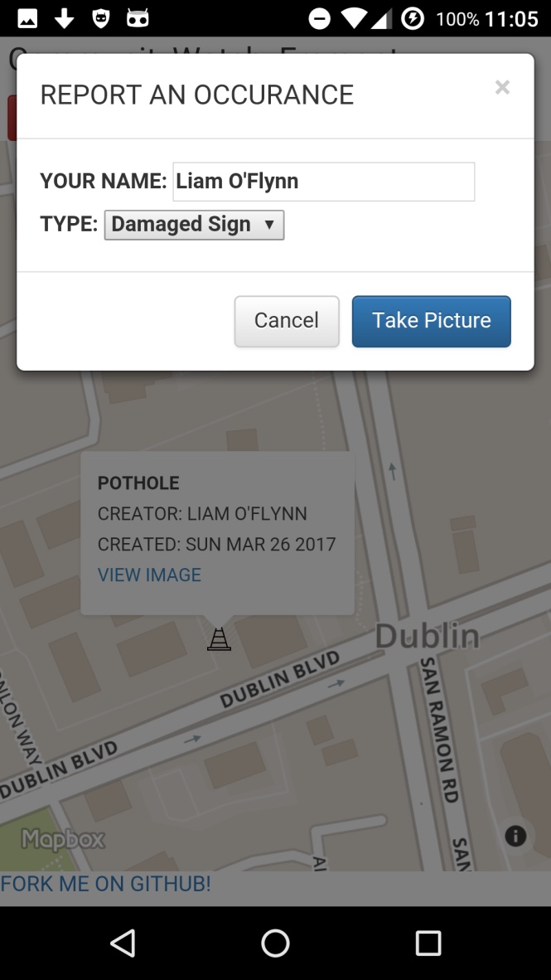Click the Take Picture button
Screen dimensions: 551x980
pyautogui.click(x=432, y=321)
